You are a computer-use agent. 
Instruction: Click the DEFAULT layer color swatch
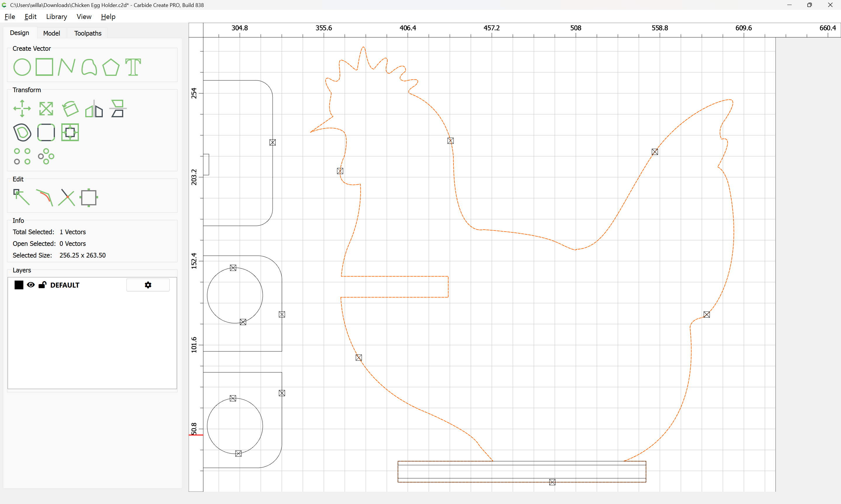[19, 285]
